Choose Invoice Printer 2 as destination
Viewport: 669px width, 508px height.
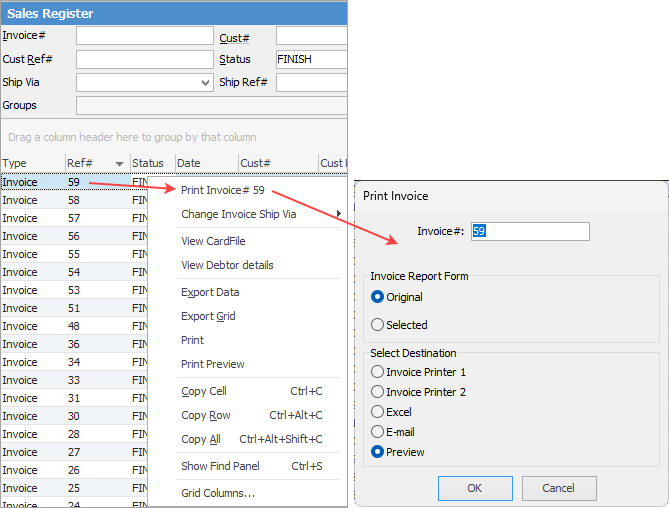tap(377, 392)
